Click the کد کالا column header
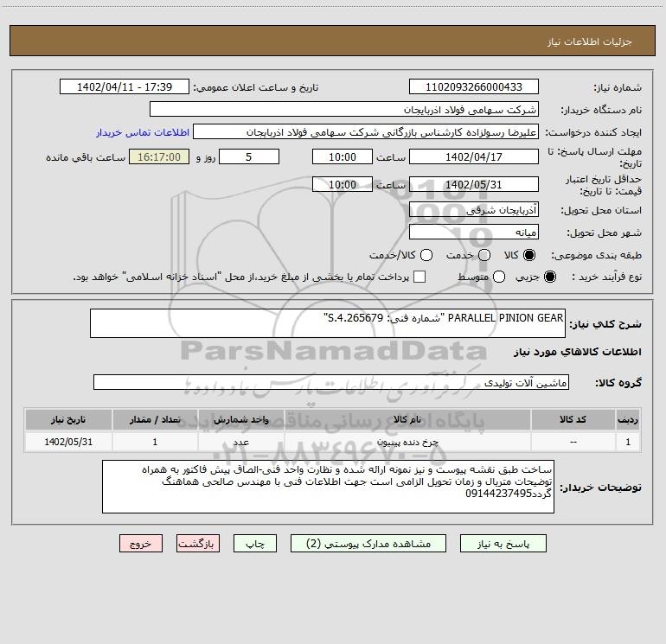Screen dimensions: 666x644 [x=573, y=419]
